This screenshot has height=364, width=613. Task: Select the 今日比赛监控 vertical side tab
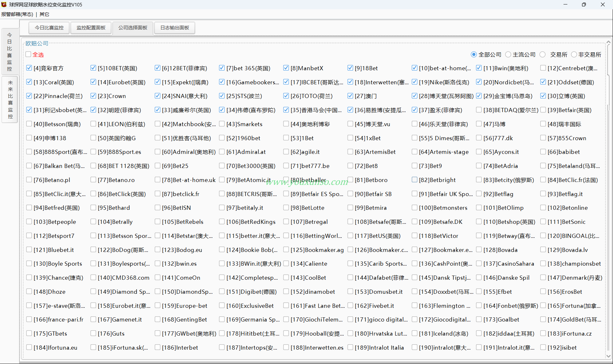[10, 52]
